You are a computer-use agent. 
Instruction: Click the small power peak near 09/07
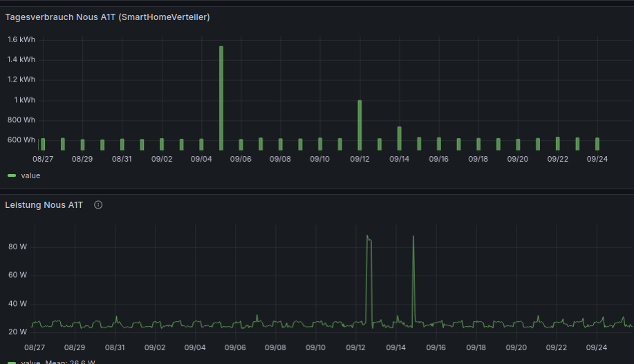257,317
